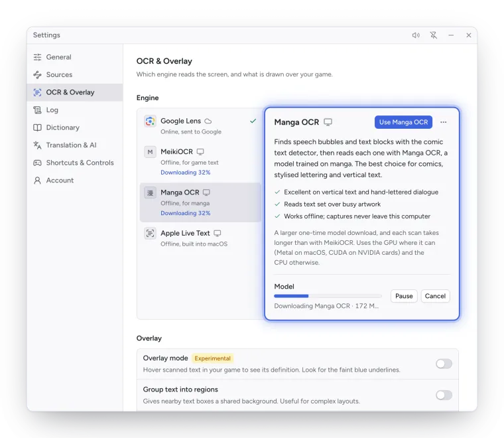The width and height of the screenshot is (504, 438).
Task: Click the model download progress bar
Action: (x=328, y=296)
